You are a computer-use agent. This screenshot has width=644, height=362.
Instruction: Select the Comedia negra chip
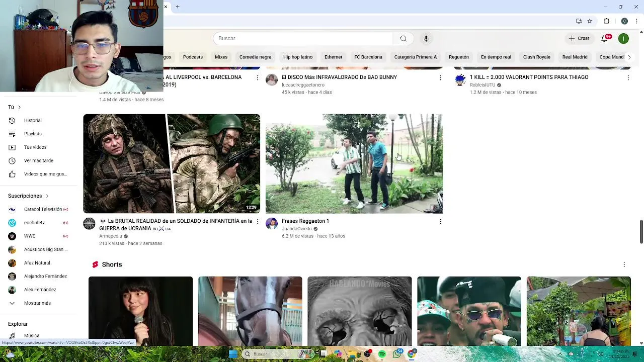point(255,57)
